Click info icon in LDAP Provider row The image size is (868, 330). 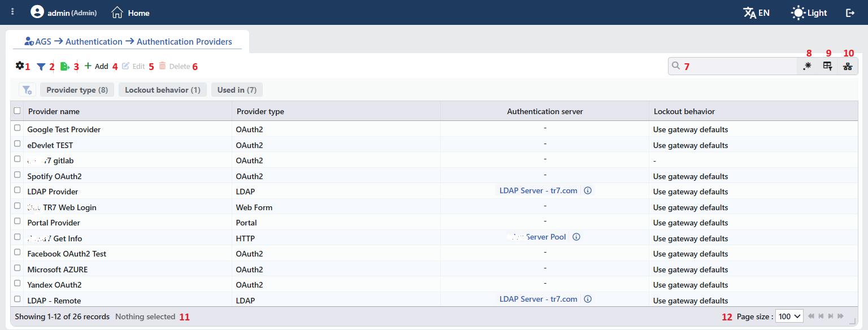pyautogui.click(x=588, y=190)
